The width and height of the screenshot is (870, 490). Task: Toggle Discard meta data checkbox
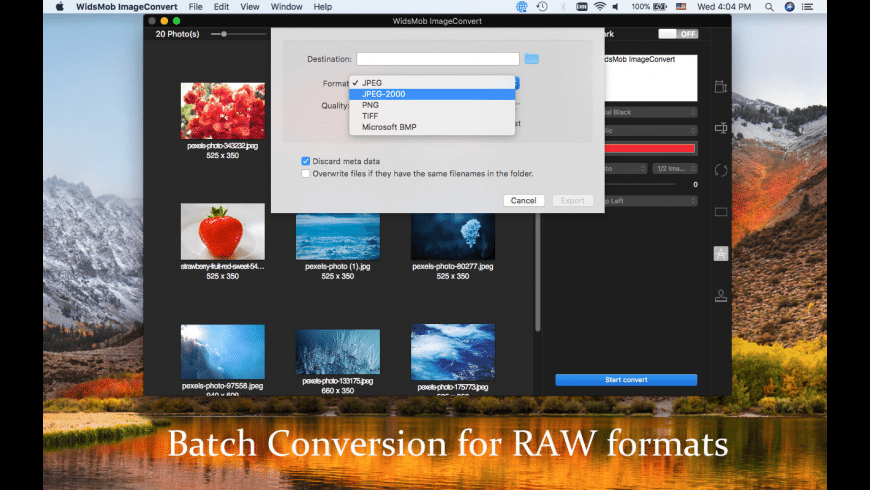pyautogui.click(x=306, y=161)
